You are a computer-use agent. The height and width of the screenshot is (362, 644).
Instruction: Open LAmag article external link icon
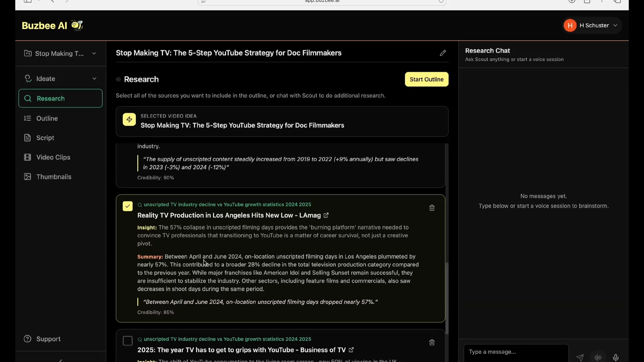(x=326, y=215)
